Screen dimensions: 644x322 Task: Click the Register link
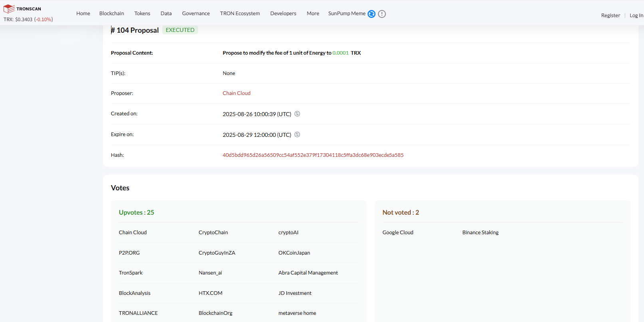click(610, 16)
